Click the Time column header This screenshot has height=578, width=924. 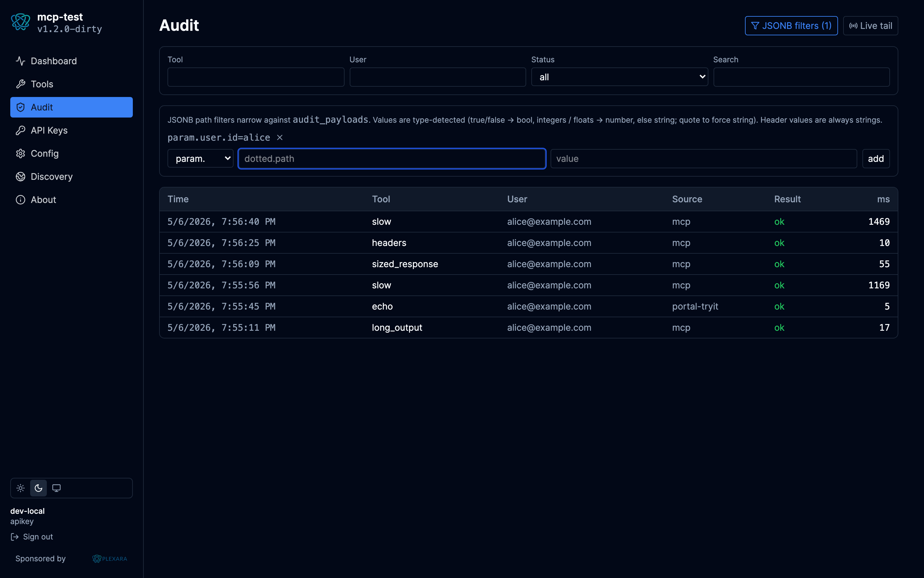click(178, 199)
